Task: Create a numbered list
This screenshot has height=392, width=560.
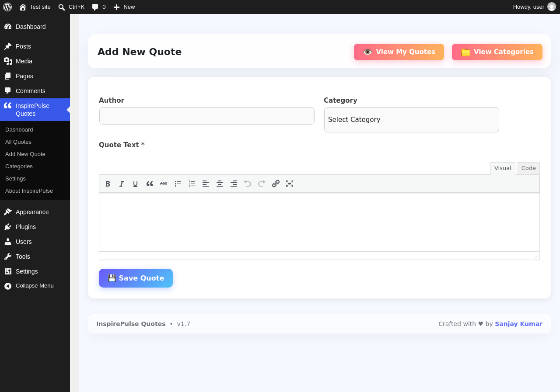Action: coord(192,184)
